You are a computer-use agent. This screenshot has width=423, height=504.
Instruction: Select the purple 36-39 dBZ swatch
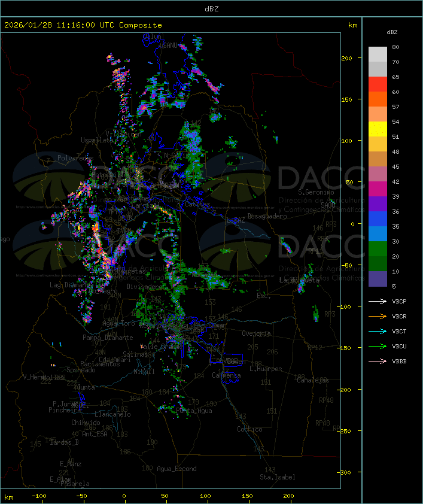tap(378, 204)
